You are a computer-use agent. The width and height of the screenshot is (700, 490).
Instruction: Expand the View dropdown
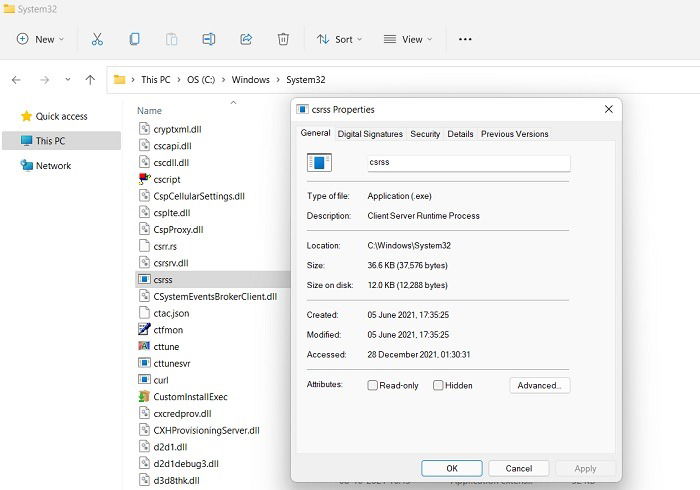408,39
